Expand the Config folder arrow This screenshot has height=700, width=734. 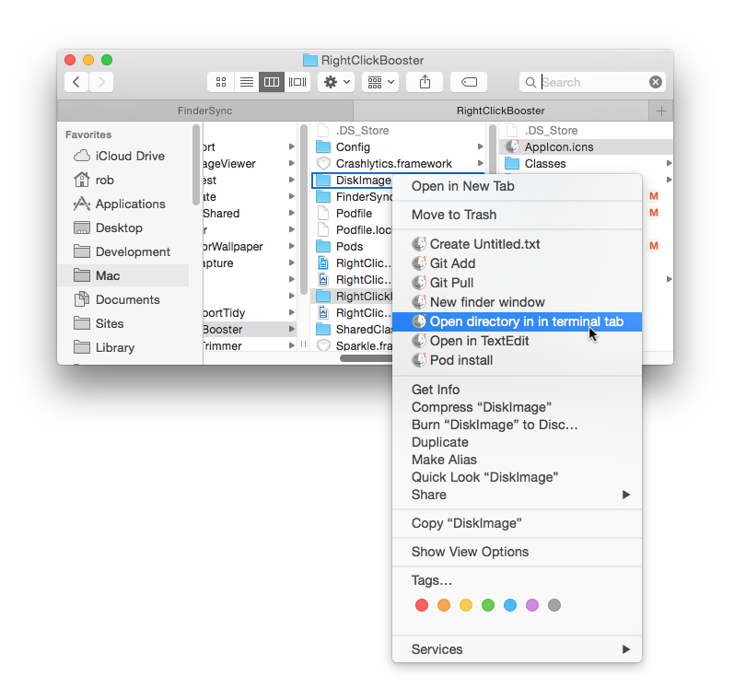[481, 147]
